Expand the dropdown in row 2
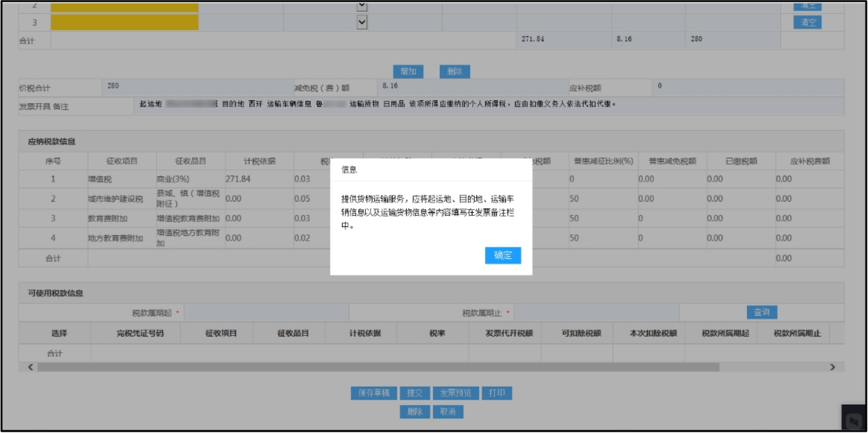 (x=363, y=6)
